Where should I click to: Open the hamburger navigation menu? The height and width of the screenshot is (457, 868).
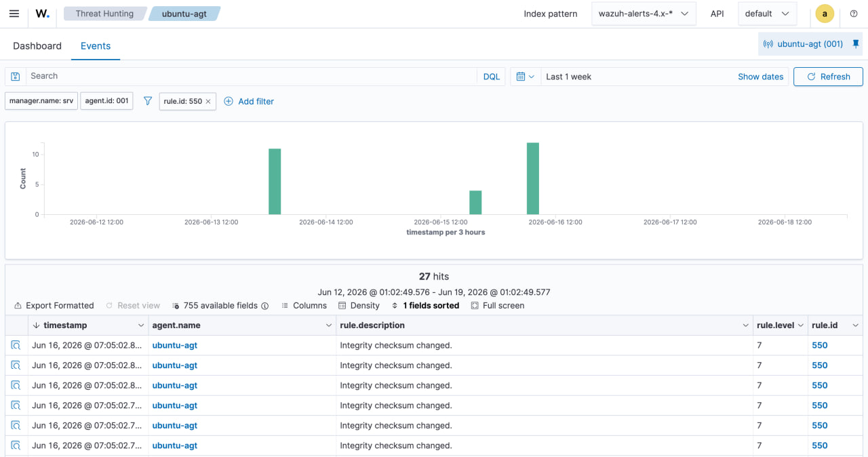tap(14, 14)
